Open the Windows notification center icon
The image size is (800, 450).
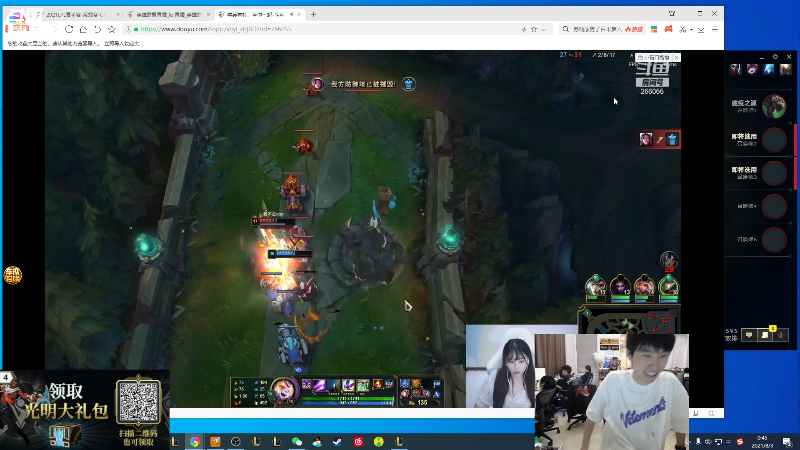787,441
